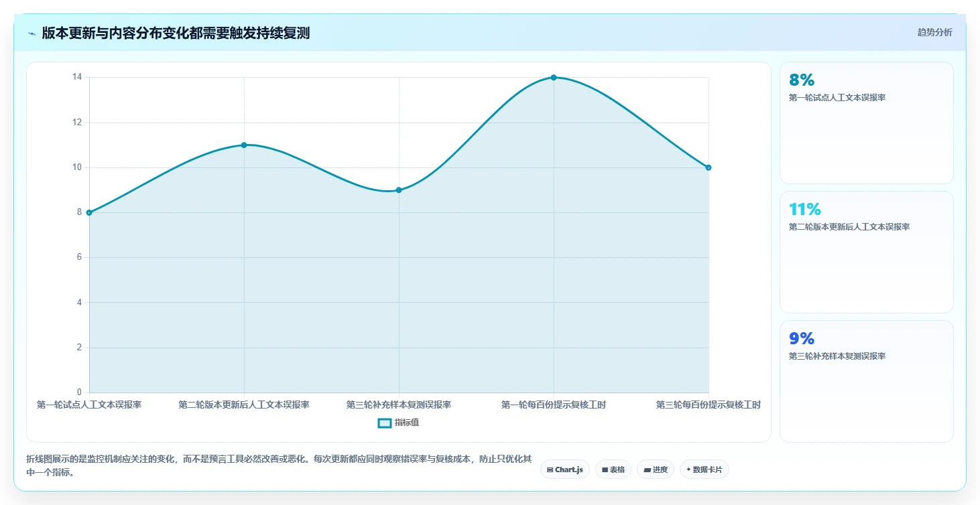
Task: Click the y-axis value 0
Action: pos(79,392)
